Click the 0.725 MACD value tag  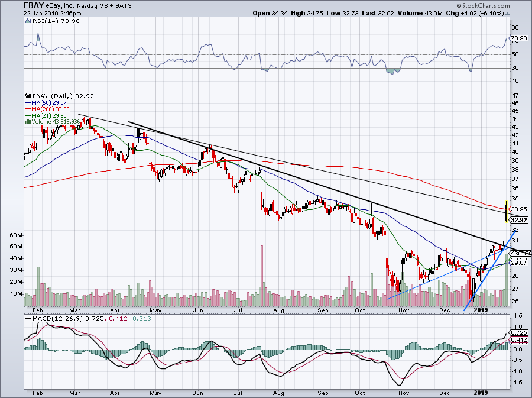(x=519, y=333)
